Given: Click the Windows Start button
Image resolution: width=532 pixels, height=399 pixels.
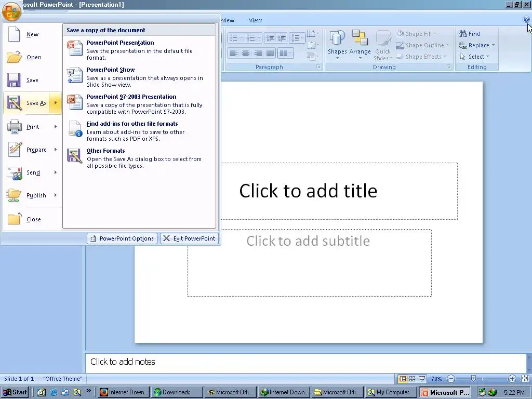Looking at the screenshot, I should pos(15,392).
